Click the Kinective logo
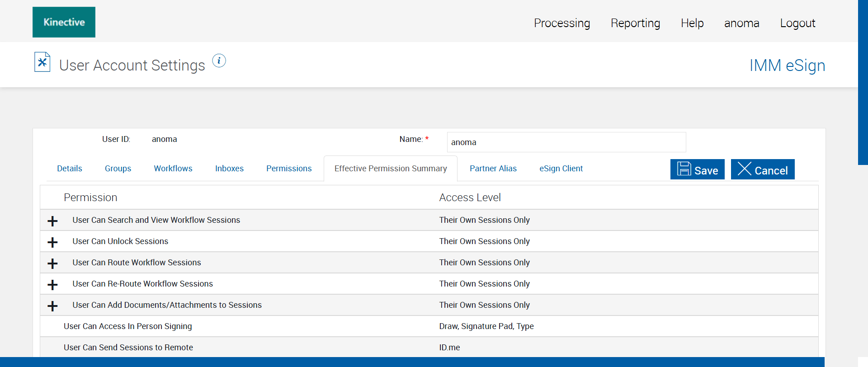Viewport: 868px width, 367px height. 64,22
